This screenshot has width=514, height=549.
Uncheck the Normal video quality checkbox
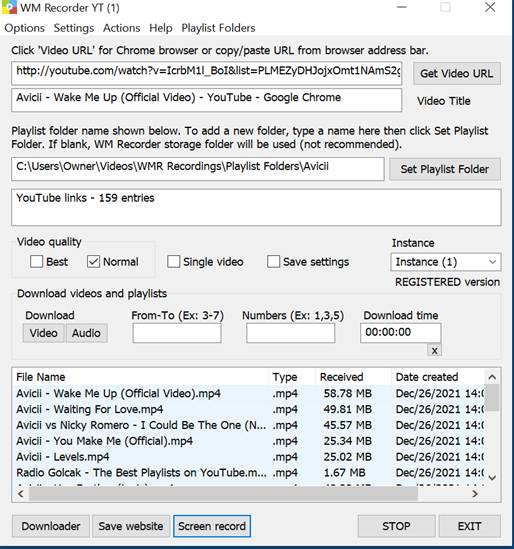click(93, 262)
